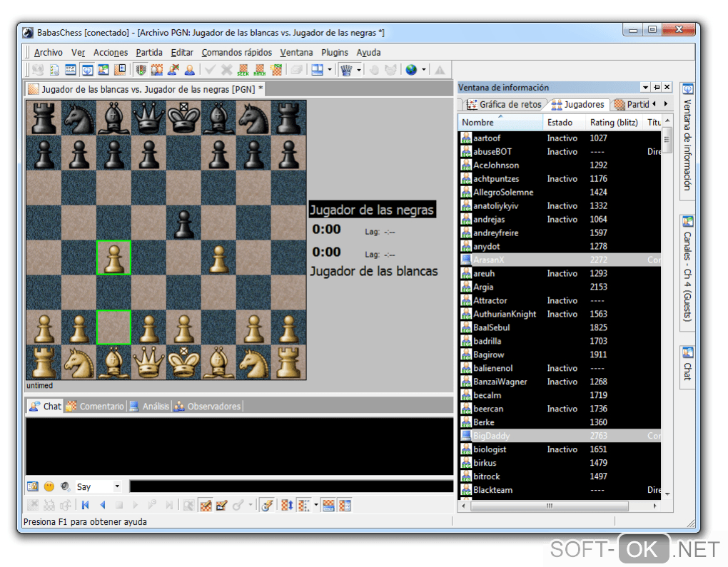Click the players window toolbar icon
This screenshot has width=728, height=567.
pos(103,70)
